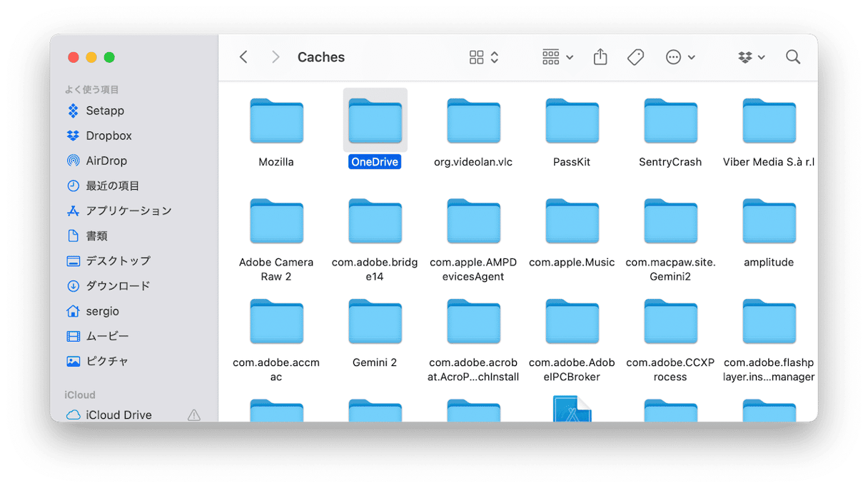Click the SentryCrash name label
The width and height of the screenshot is (868, 488).
coord(670,162)
